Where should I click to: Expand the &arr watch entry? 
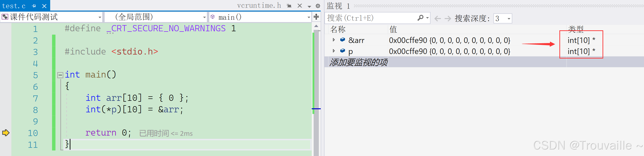334,40
